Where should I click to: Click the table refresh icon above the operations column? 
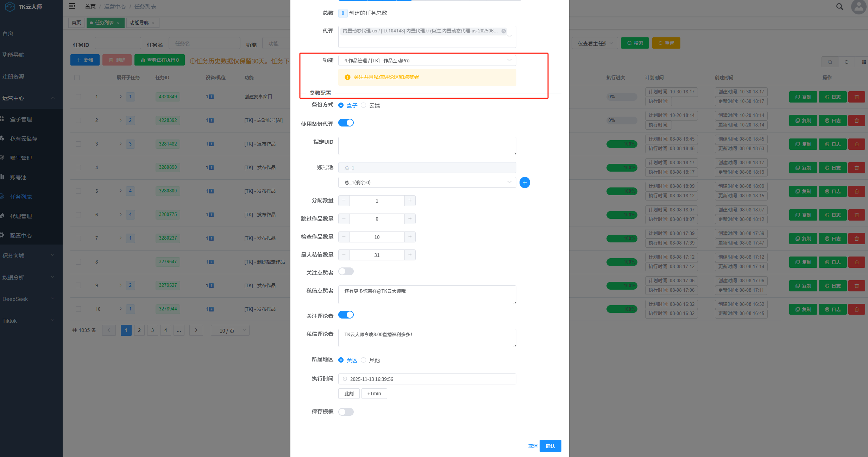pos(847,62)
